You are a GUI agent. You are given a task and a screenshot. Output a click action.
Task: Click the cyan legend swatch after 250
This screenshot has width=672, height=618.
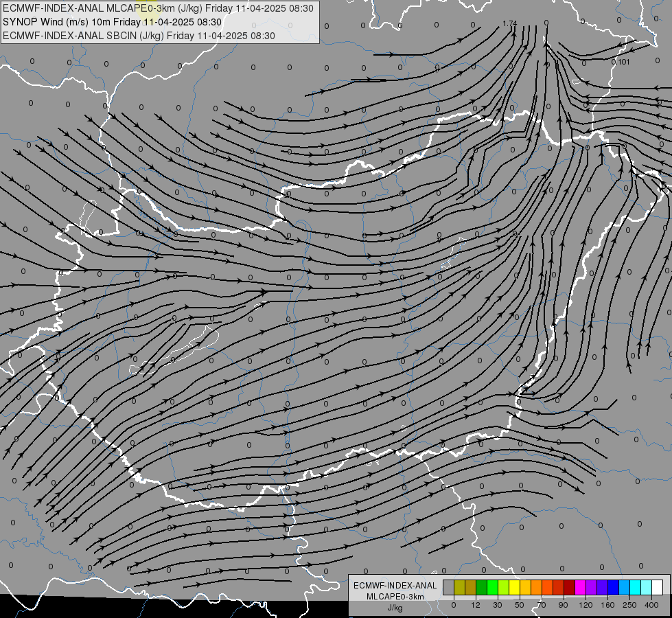pyautogui.click(x=635, y=587)
